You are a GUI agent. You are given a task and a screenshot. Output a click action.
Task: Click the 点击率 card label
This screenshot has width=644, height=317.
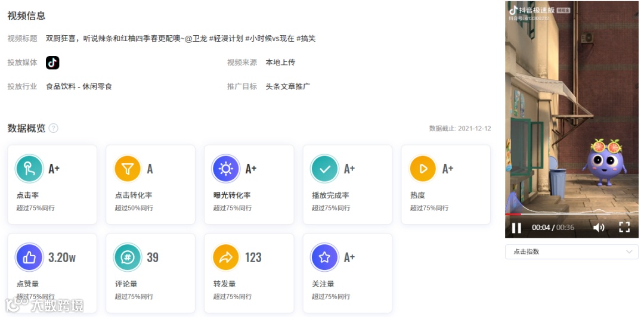27,195
